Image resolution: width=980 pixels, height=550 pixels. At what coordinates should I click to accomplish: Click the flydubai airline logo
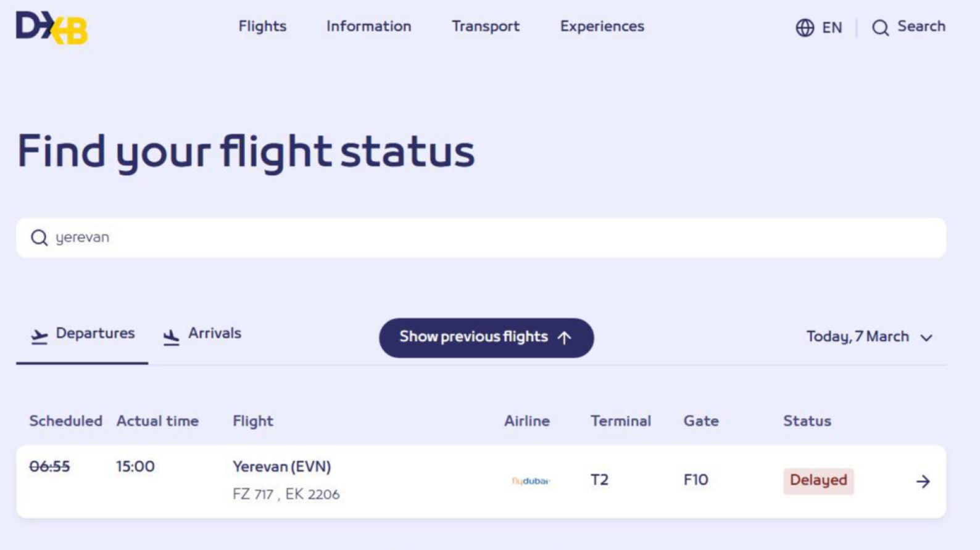[x=530, y=481]
